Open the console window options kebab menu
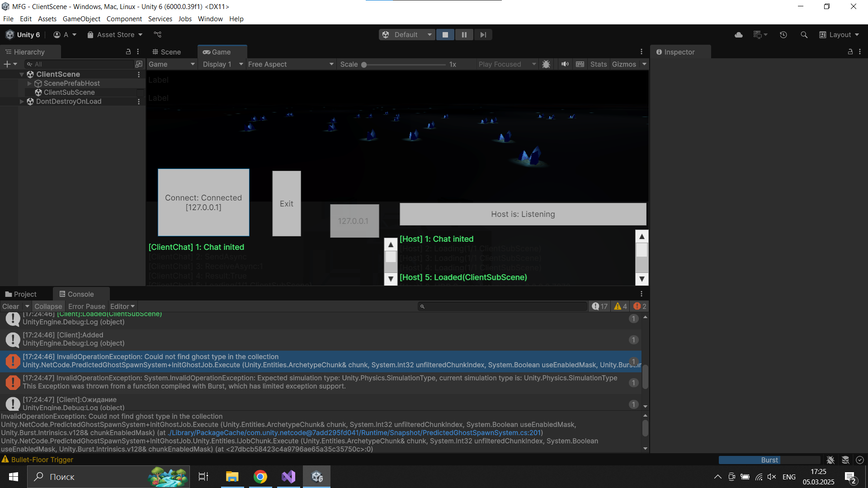This screenshot has width=868, height=488. tap(641, 293)
